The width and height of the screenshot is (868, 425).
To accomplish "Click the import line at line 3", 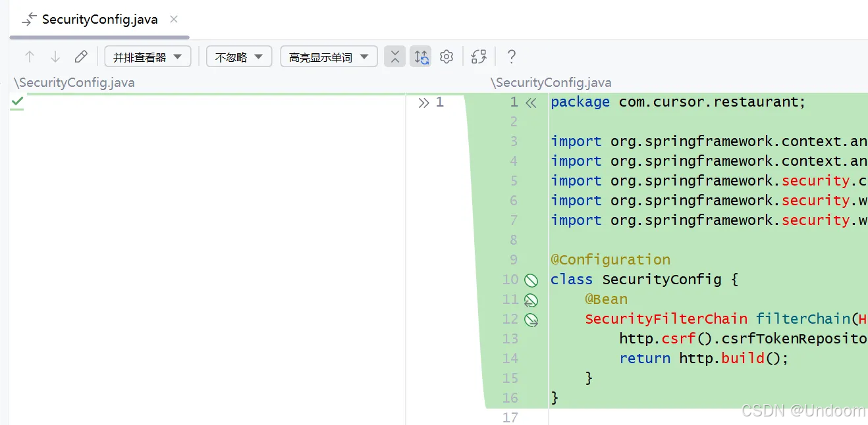I will tap(709, 141).
